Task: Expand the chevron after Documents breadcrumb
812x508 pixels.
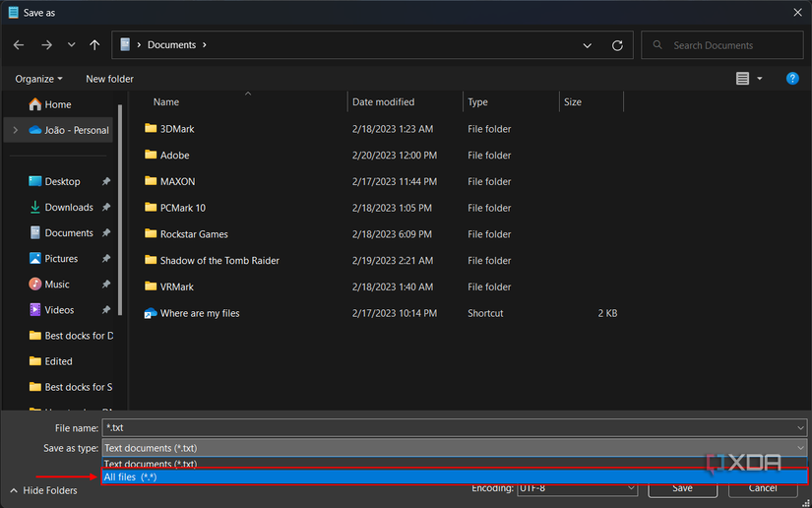Action: point(205,45)
